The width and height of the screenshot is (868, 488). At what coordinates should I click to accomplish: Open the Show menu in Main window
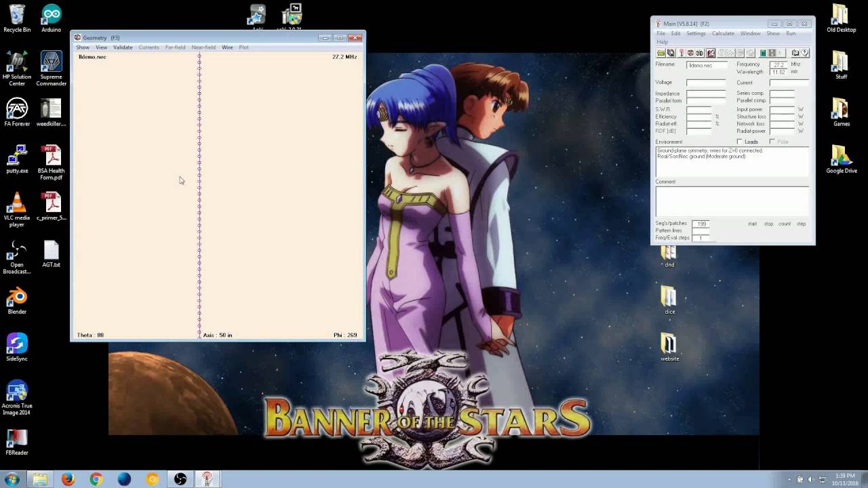pyautogui.click(x=773, y=33)
